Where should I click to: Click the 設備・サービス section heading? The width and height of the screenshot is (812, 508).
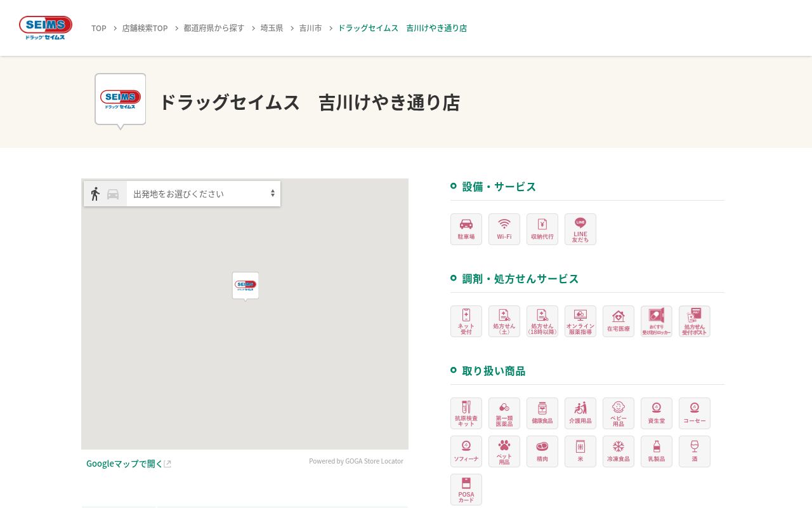pyautogui.click(x=499, y=187)
